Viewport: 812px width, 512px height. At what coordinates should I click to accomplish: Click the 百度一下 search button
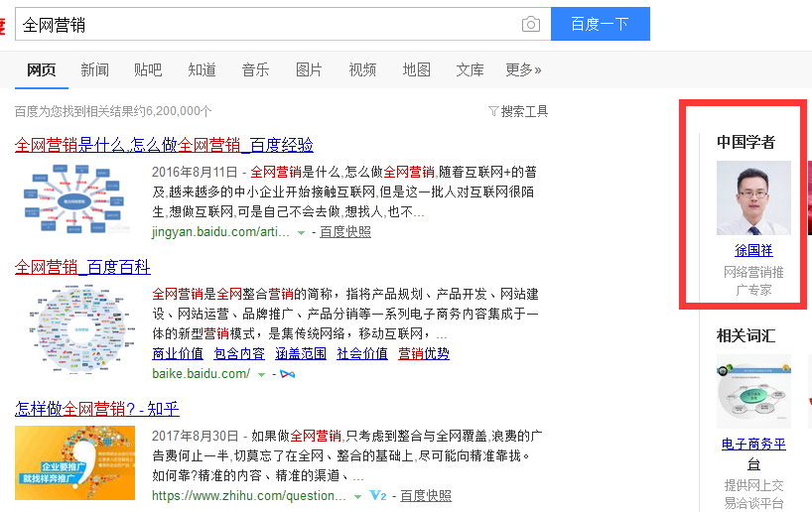[x=601, y=24]
